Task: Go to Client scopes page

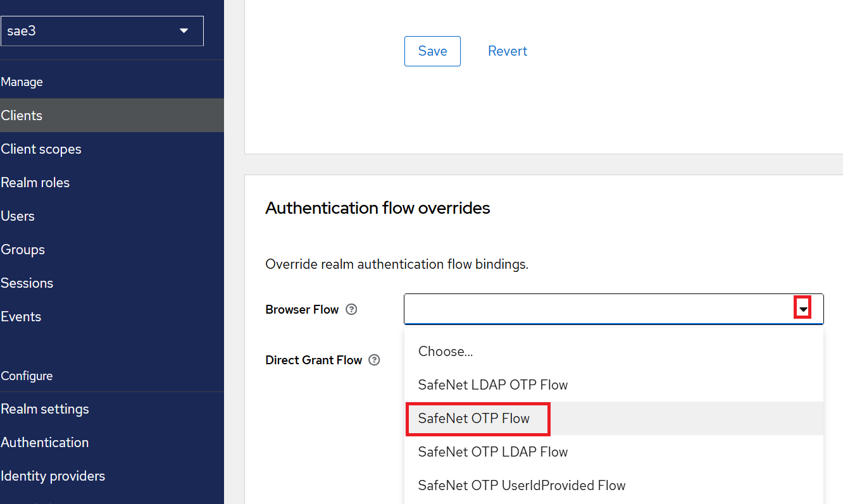Action: click(x=41, y=149)
